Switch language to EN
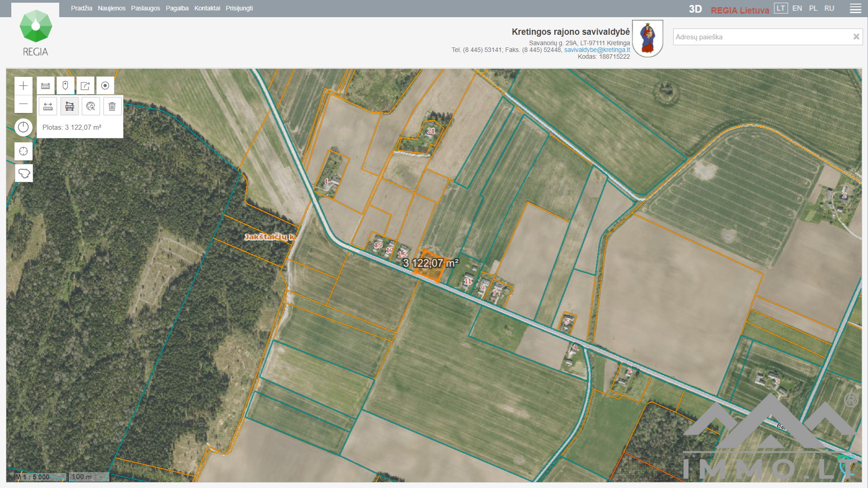The height and width of the screenshot is (488, 868). click(797, 8)
